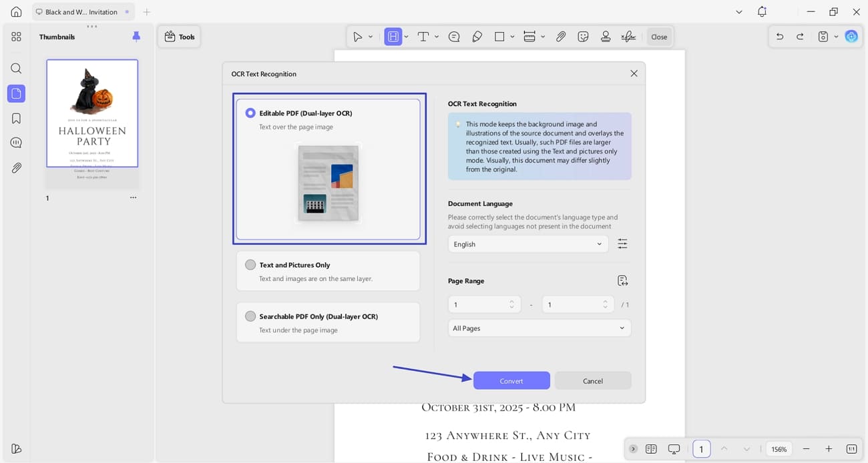Click the Attachments icon in the sidebar
The image size is (868, 463).
16,167
